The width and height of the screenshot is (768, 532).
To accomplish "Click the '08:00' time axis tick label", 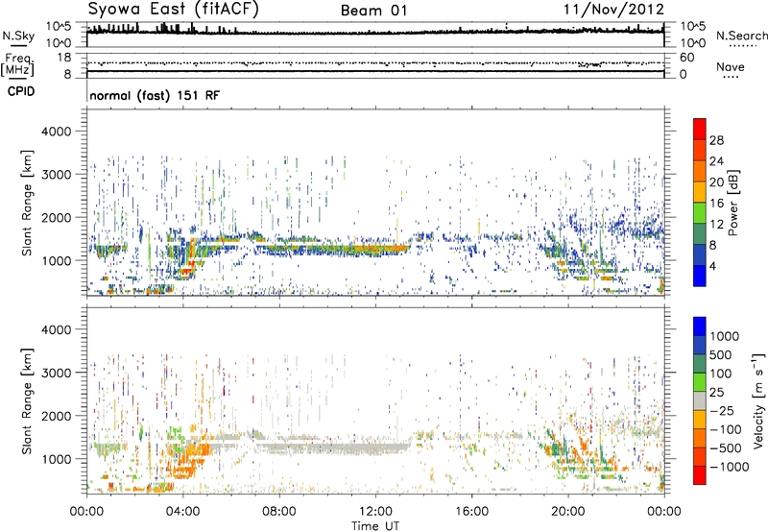I will pos(279,512).
